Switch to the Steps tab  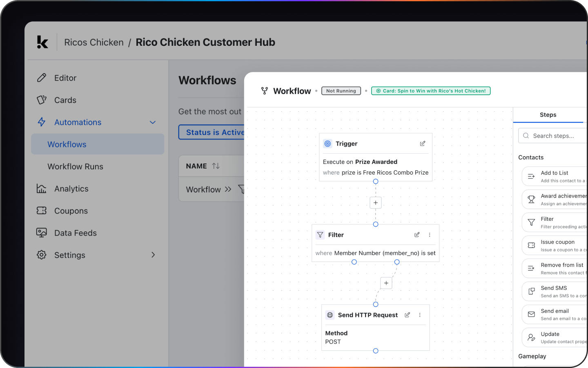(548, 115)
